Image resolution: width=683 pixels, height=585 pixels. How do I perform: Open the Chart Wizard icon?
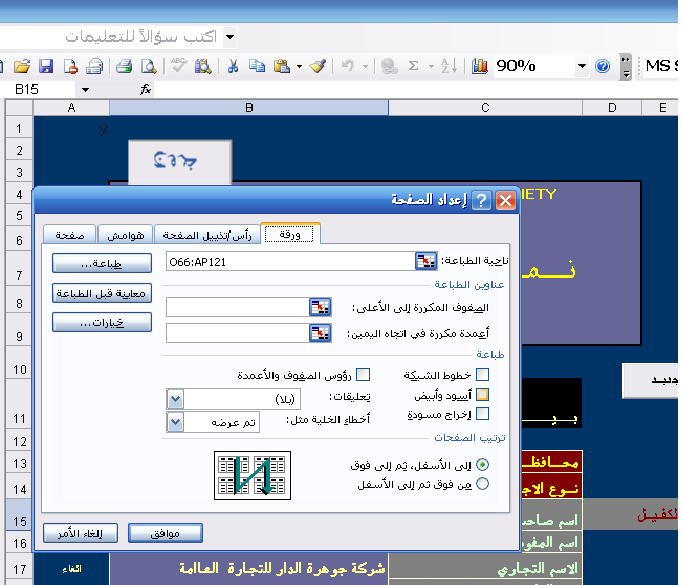480,67
